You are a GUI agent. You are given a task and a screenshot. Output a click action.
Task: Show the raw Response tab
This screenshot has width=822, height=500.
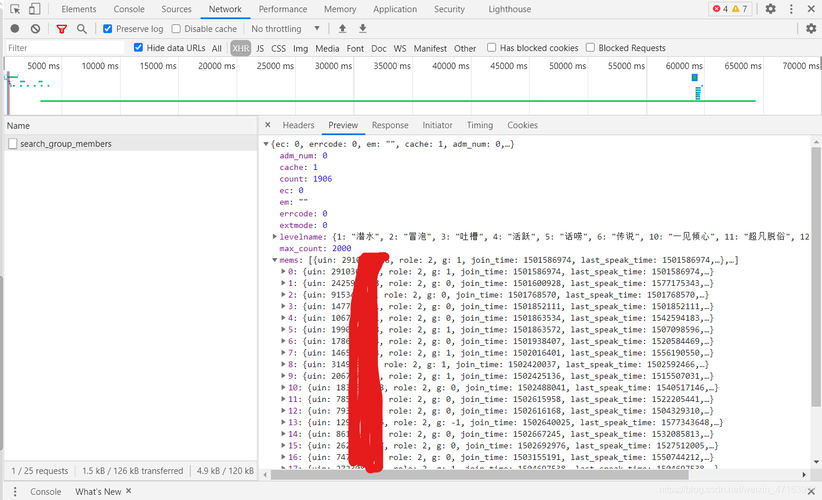click(x=390, y=125)
